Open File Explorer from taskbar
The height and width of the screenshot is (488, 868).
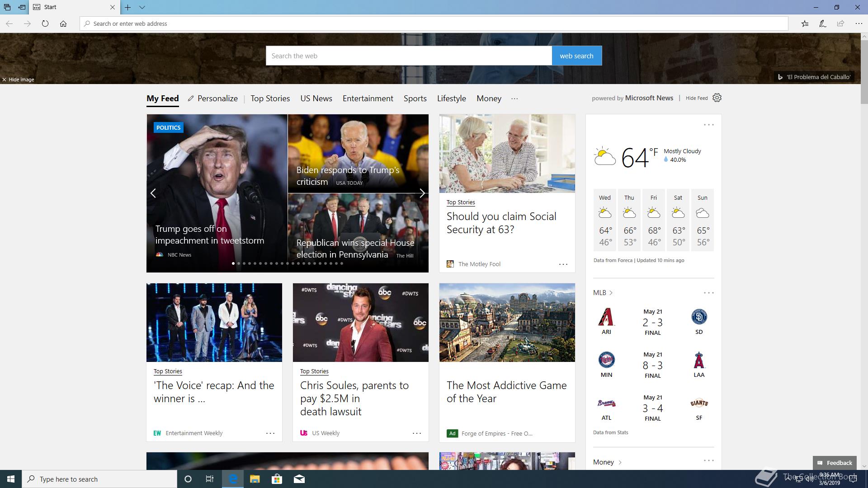[255, 479]
